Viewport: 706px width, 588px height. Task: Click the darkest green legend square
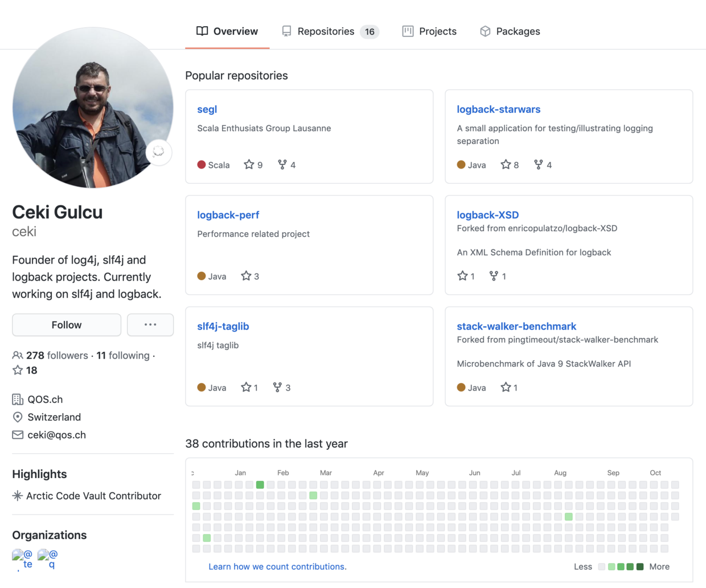point(640,566)
